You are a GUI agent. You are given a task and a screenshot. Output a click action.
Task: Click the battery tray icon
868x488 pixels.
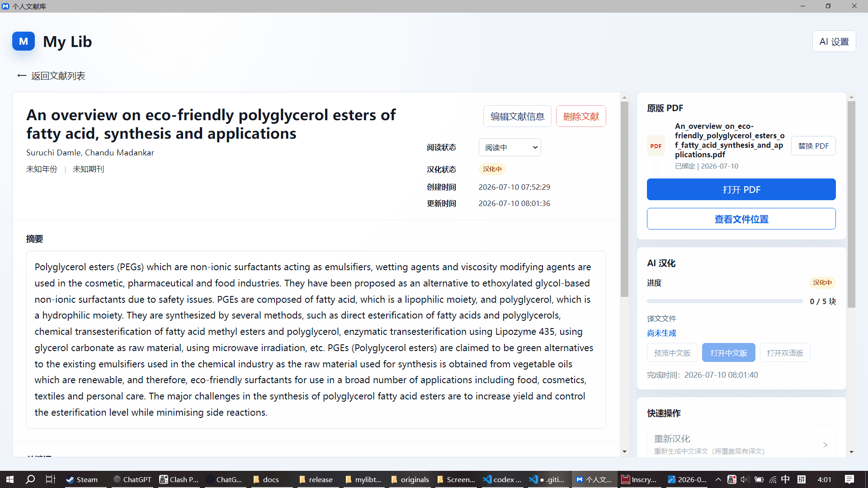tap(759, 479)
